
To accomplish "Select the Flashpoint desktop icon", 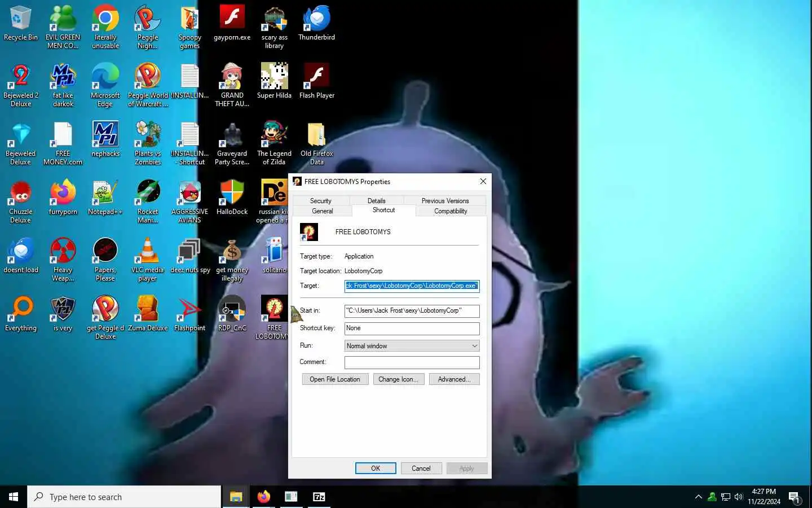I will point(190,314).
